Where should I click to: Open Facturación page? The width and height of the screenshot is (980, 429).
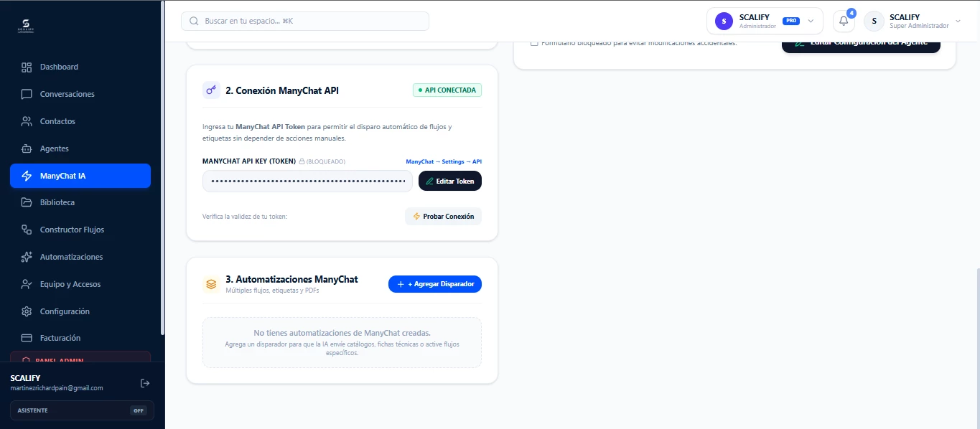(80, 338)
